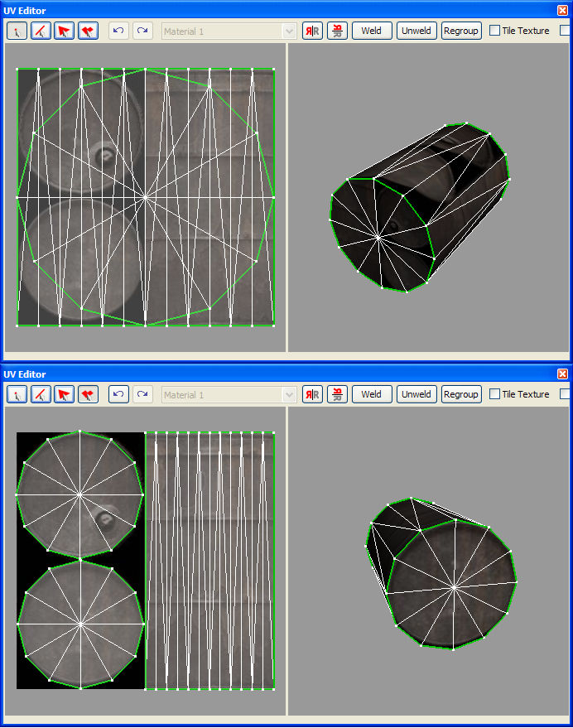Click the barrel 3D preview in bottom UV Editor
The width and height of the screenshot is (573, 728).
(441, 574)
